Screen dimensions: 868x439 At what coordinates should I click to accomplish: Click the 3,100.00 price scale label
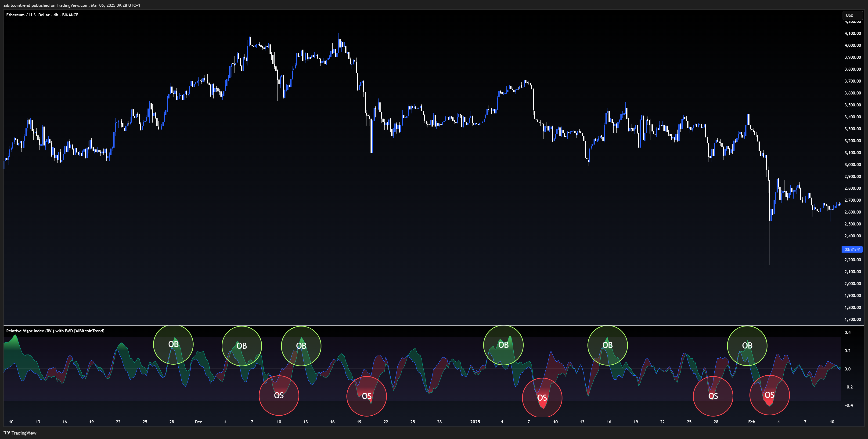click(853, 152)
